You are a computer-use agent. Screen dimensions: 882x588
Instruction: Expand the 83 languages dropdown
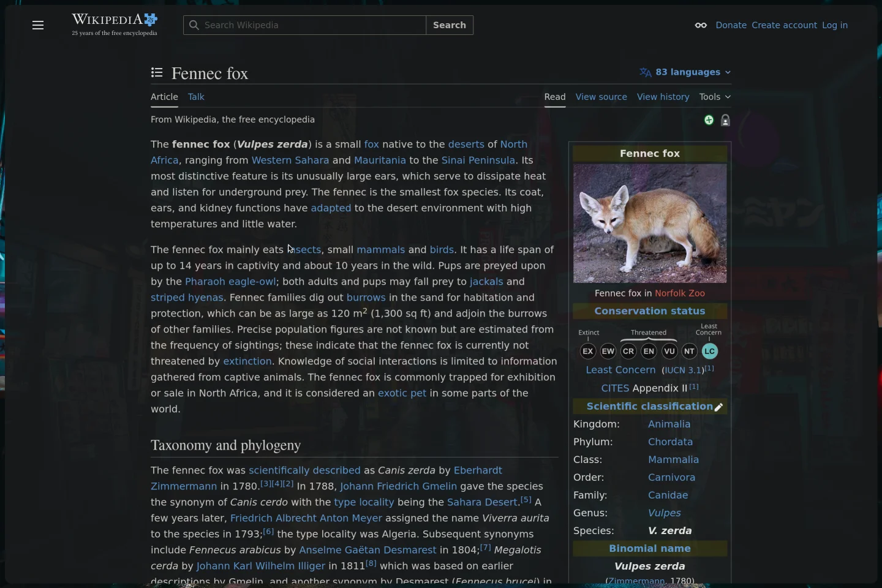coord(689,72)
